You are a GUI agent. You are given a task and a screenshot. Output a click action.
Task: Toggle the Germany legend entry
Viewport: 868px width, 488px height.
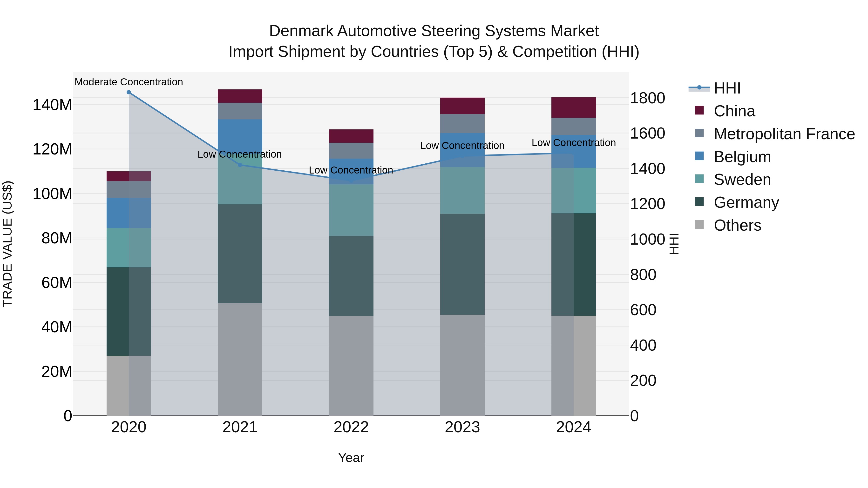(737, 202)
